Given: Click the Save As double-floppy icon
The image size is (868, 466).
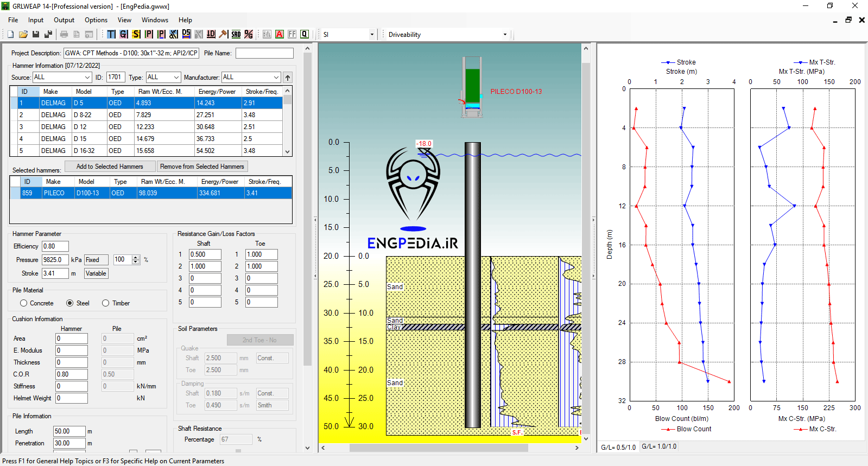Looking at the screenshot, I should click(x=48, y=34).
